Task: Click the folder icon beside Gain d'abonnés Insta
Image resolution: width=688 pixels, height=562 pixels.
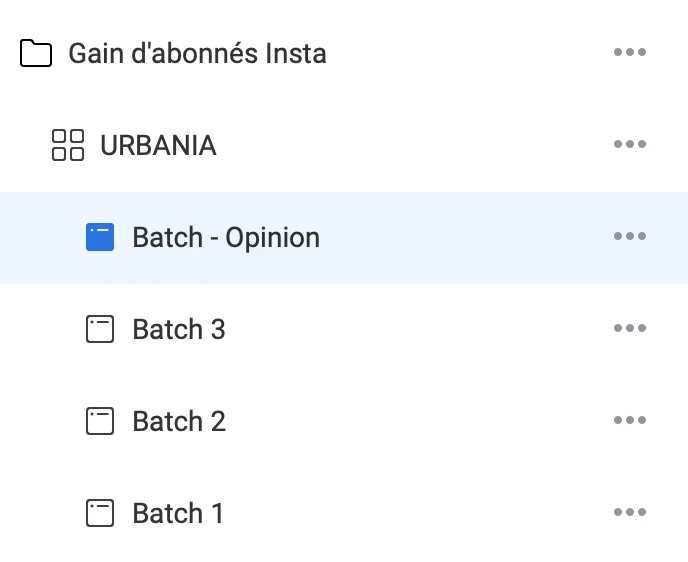Action: point(36,53)
